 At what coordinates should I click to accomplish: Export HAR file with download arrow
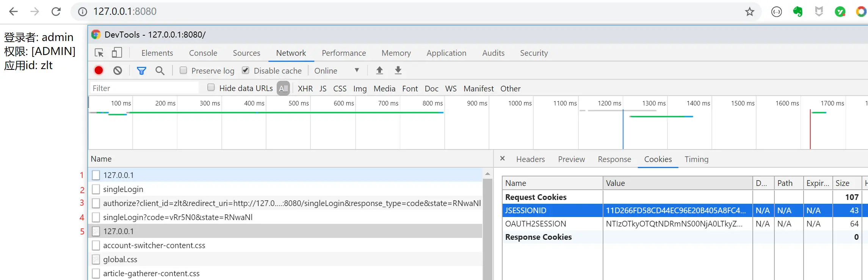[x=398, y=70]
